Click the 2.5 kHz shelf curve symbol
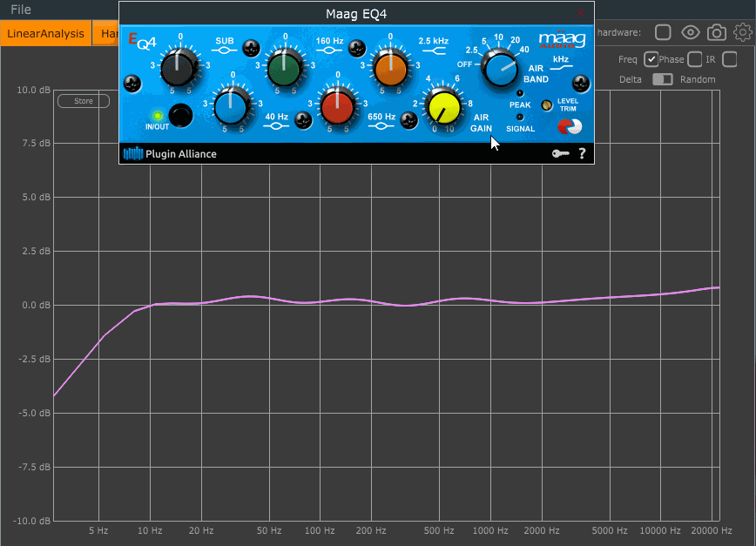This screenshot has height=546, width=756. click(x=434, y=51)
